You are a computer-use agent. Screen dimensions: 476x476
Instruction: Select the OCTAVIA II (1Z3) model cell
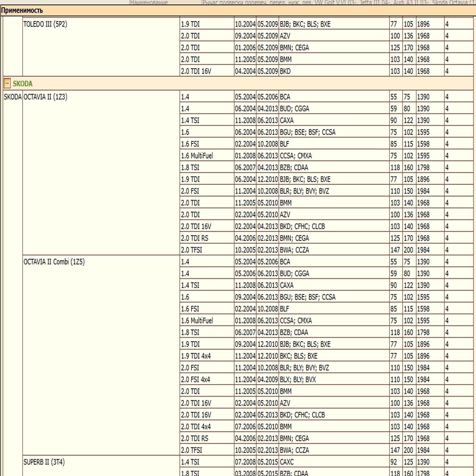101,173
